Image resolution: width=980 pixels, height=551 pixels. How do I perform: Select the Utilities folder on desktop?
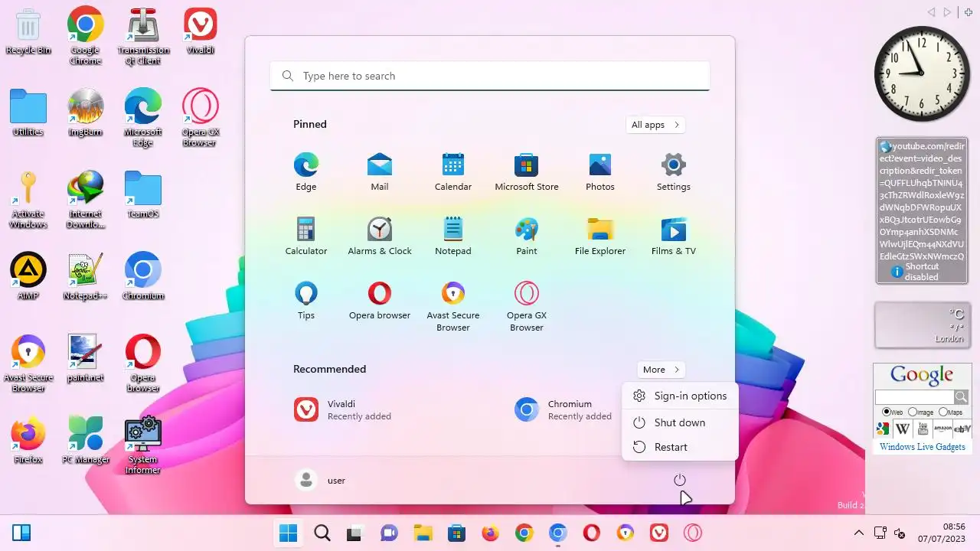(28, 112)
